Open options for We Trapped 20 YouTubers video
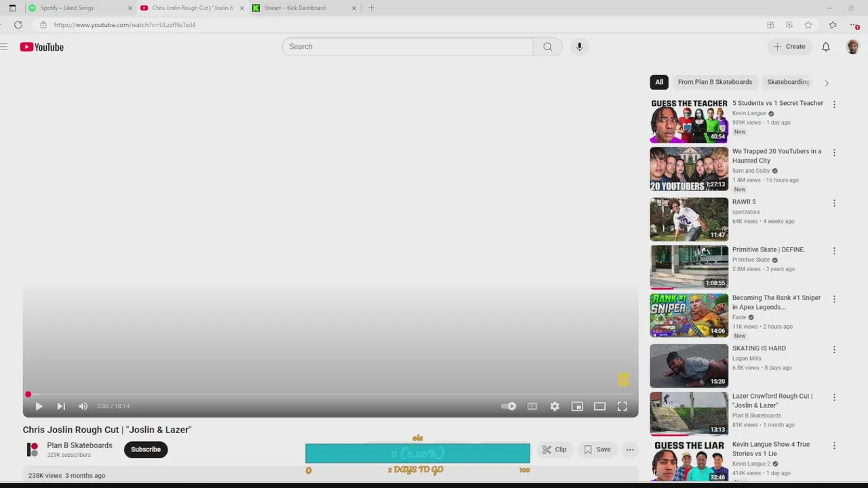This screenshot has height=488, width=868. 834,152
